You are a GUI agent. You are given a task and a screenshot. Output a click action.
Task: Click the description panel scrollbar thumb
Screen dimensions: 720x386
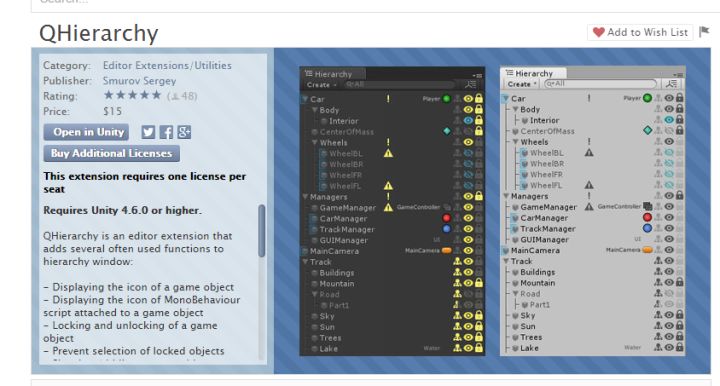click(262, 231)
